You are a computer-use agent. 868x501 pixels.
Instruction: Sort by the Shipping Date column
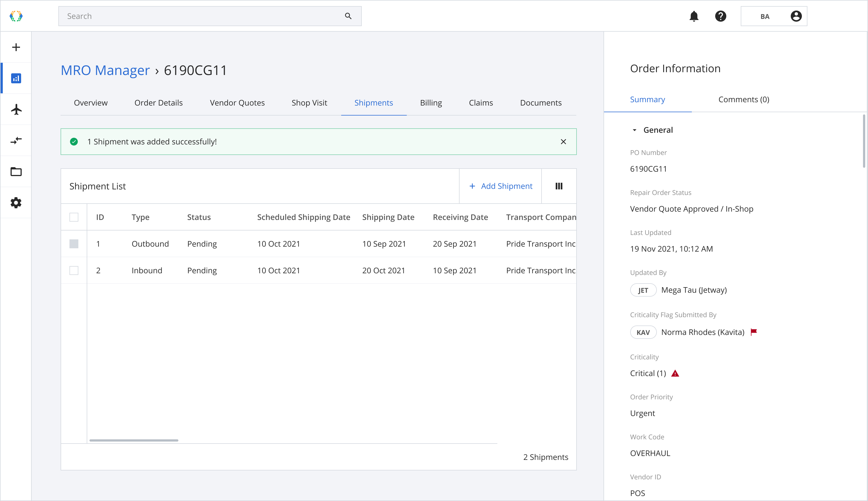(388, 217)
